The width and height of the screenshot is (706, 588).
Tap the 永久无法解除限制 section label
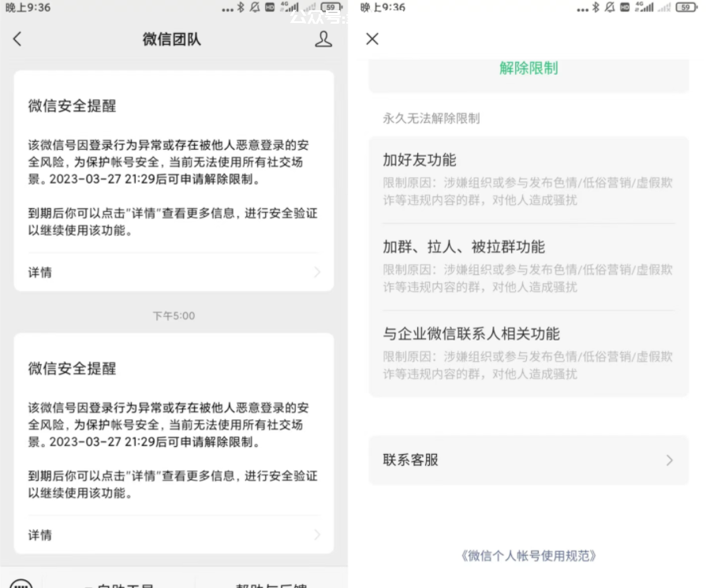(x=431, y=118)
